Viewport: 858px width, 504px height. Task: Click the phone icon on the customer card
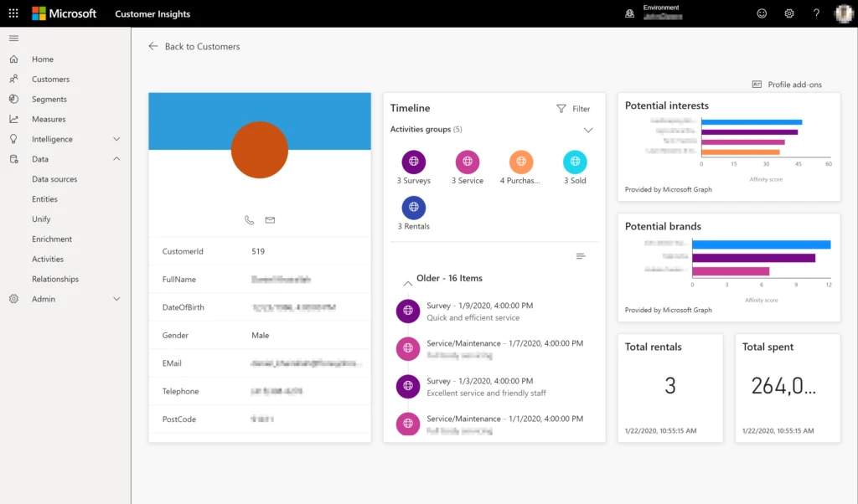coord(249,220)
